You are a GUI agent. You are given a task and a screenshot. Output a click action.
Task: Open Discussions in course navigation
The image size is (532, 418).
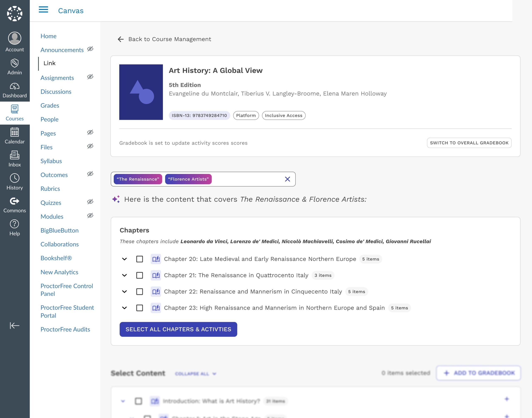pyautogui.click(x=56, y=92)
